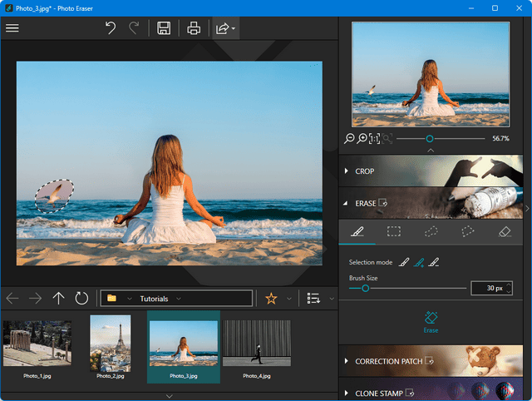Expand the CROP section
Image resolution: width=532 pixels, height=401 pixels.
point(364,171)
